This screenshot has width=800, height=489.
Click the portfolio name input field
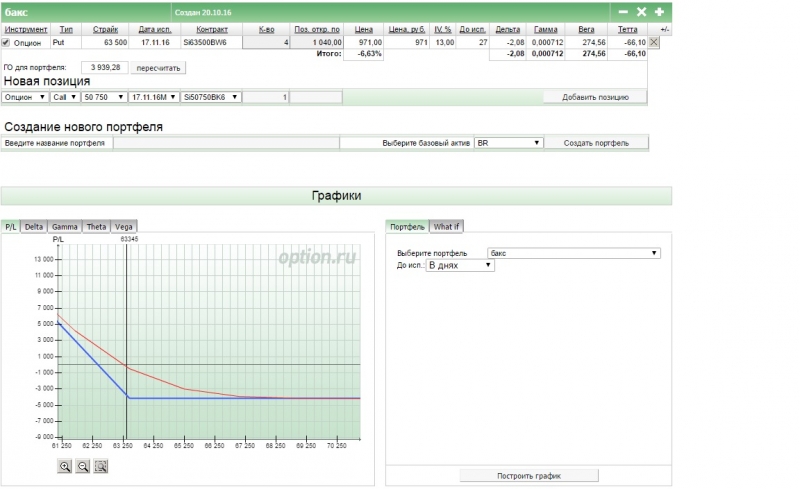tap(225, 144)
